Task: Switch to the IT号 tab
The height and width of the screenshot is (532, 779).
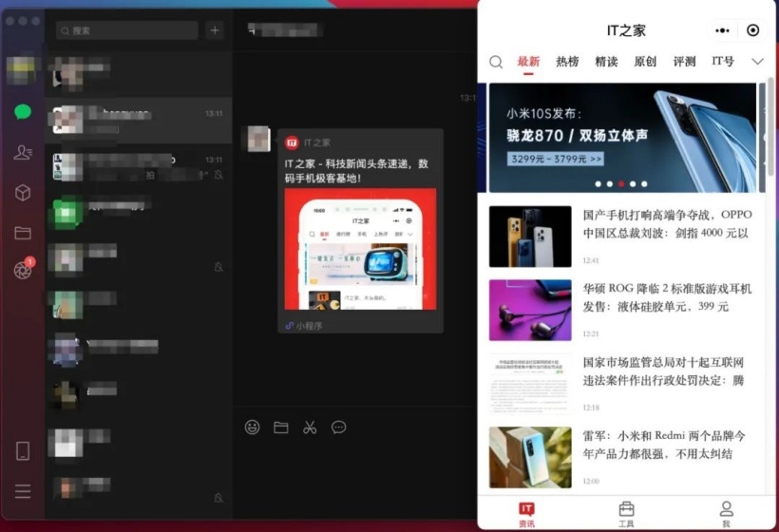Action: tap(722, 62)
